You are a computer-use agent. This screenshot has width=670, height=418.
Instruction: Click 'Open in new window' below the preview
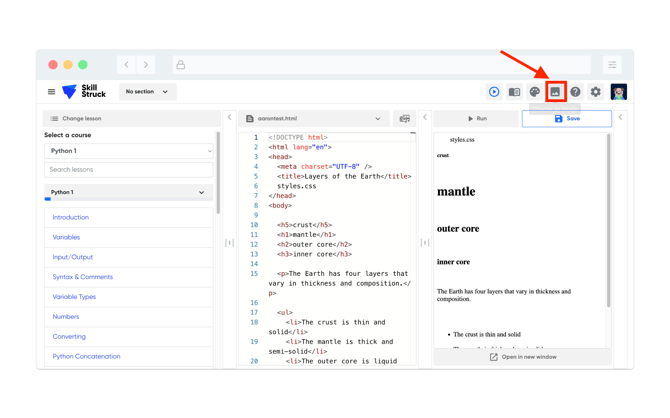tap(523, 357)
